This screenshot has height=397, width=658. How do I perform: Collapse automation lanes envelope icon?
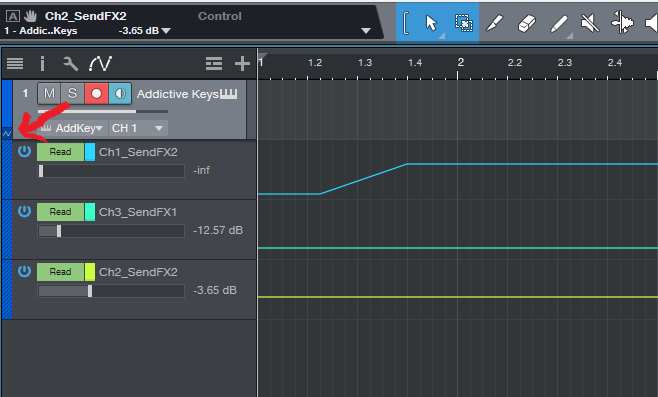7,134
